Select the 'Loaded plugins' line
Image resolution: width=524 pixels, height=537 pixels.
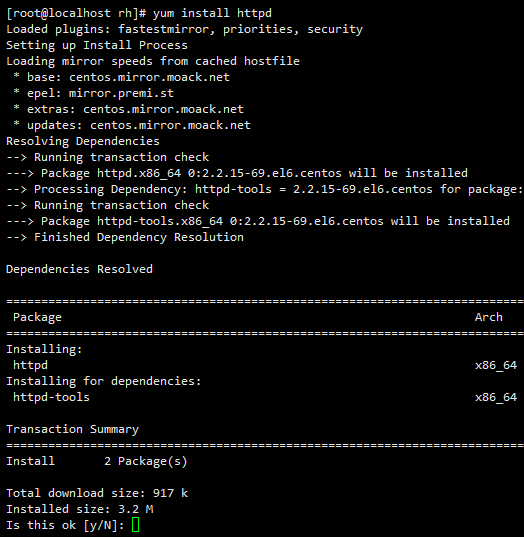coord(184,29)
